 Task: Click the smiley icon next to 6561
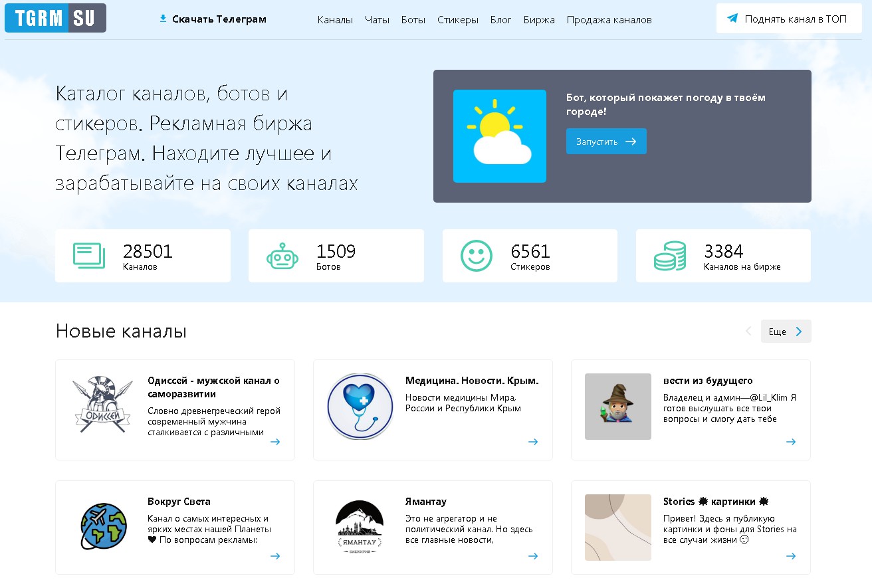(477, 256)
